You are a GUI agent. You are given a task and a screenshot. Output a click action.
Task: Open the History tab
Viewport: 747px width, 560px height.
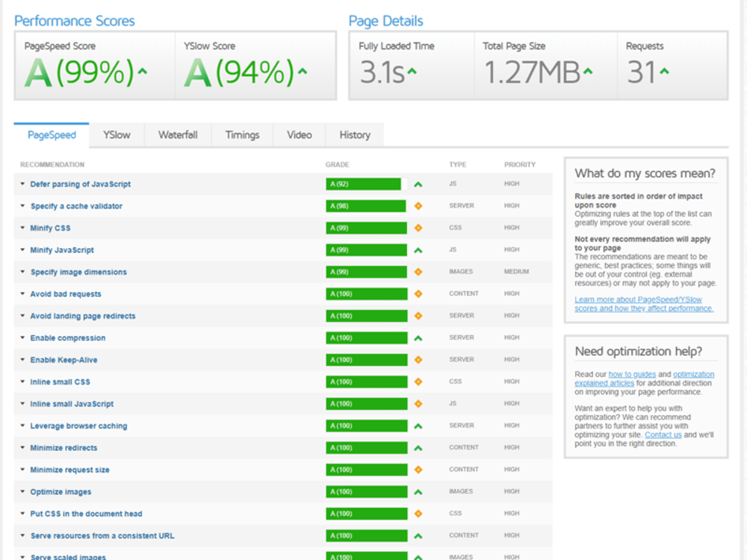pos(355,135)
